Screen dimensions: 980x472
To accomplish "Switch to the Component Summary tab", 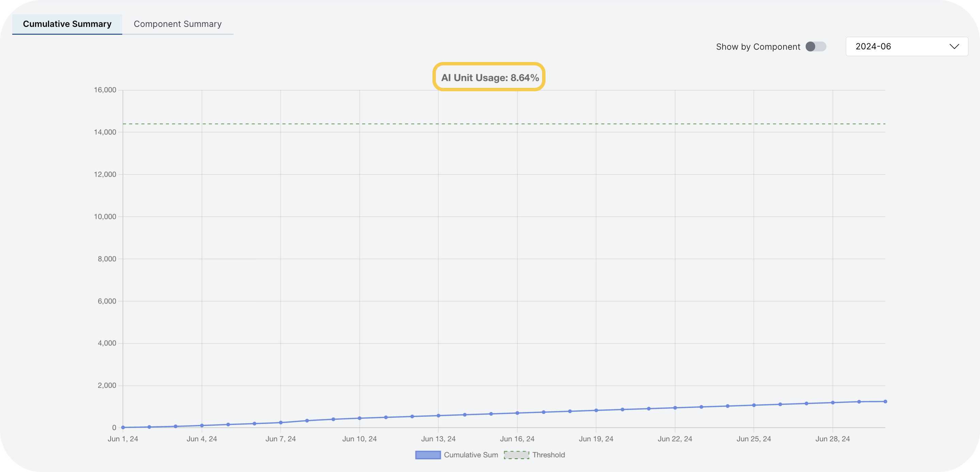I will click(x=177, y=23).
